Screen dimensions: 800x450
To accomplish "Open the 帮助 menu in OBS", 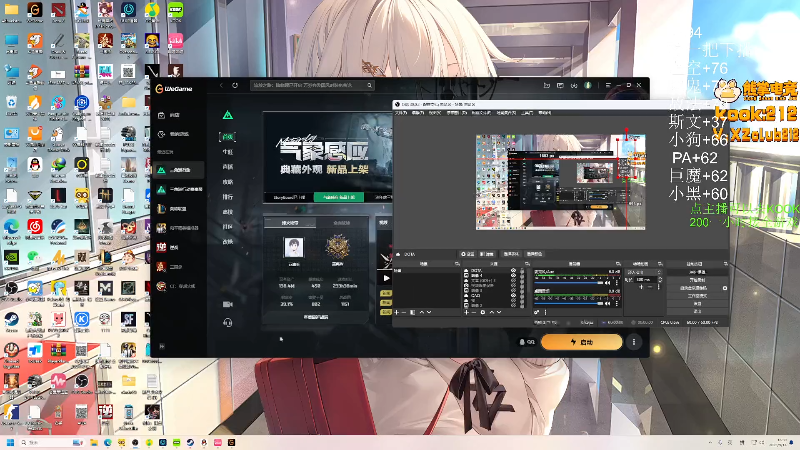I will [544, 113].
